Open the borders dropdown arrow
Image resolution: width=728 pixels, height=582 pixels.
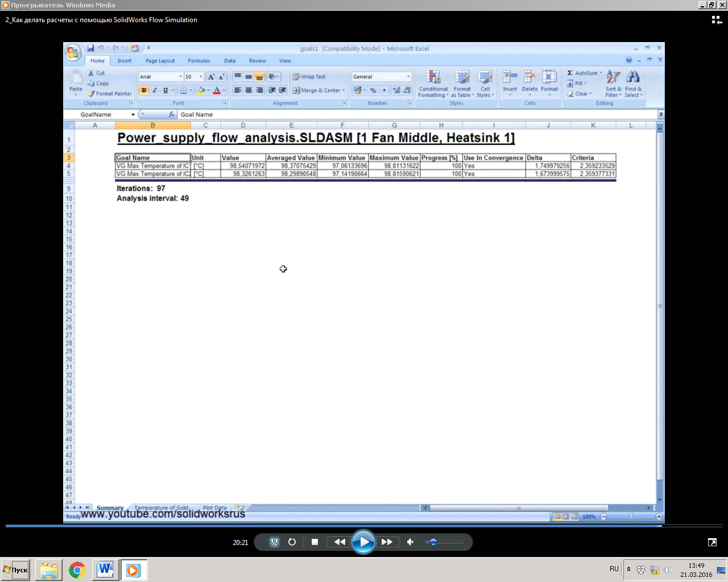point(191,90)
